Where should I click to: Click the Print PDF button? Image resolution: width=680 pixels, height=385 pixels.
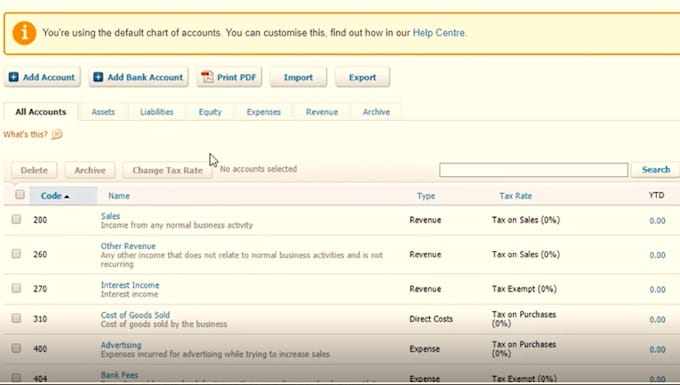[229, 77]
